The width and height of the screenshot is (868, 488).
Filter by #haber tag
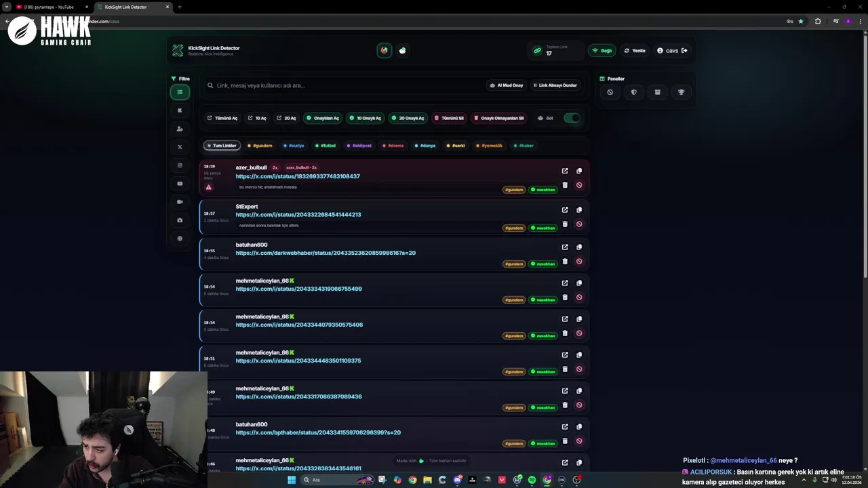click(x=524, y=146)
